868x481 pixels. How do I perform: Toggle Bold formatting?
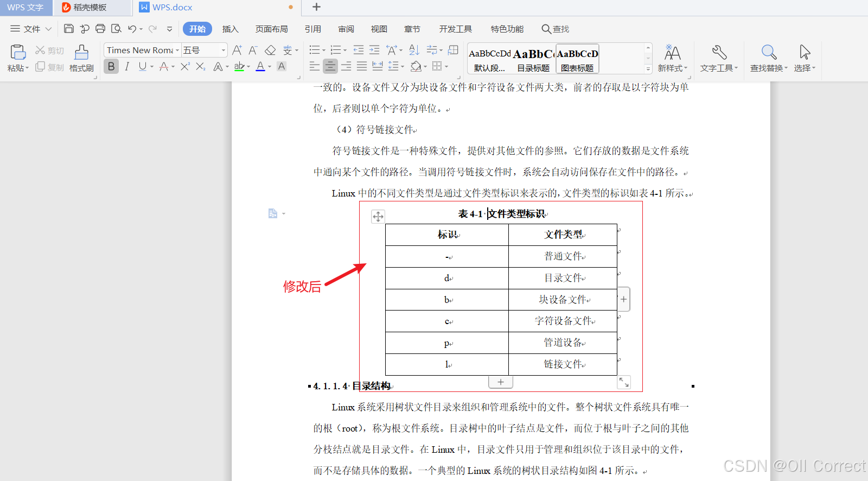[111, 66]
